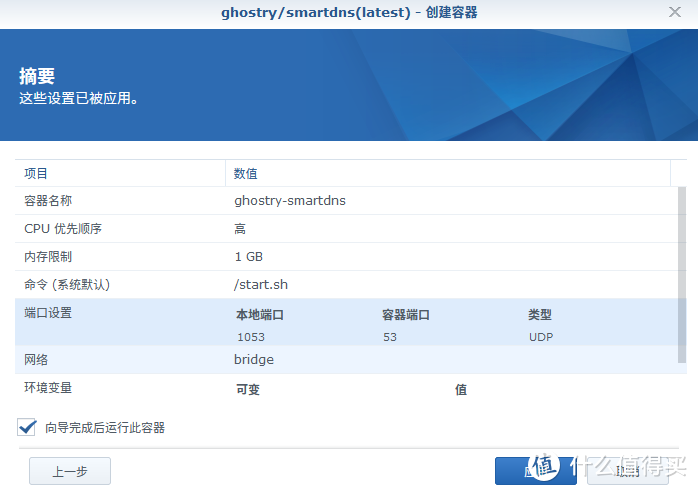This screenshot has width=698, height=492.
Task: Select the 网络 row label
Action: pos(36,360)
